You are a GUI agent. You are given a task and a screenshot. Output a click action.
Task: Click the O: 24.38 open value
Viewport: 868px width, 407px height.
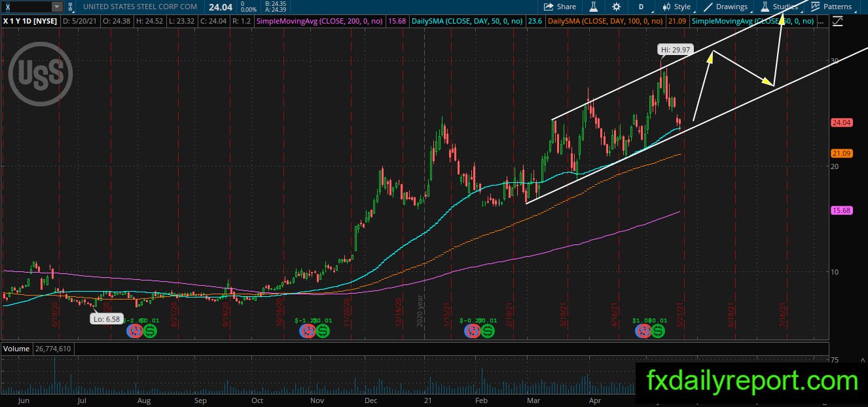[x=115, y=21]
